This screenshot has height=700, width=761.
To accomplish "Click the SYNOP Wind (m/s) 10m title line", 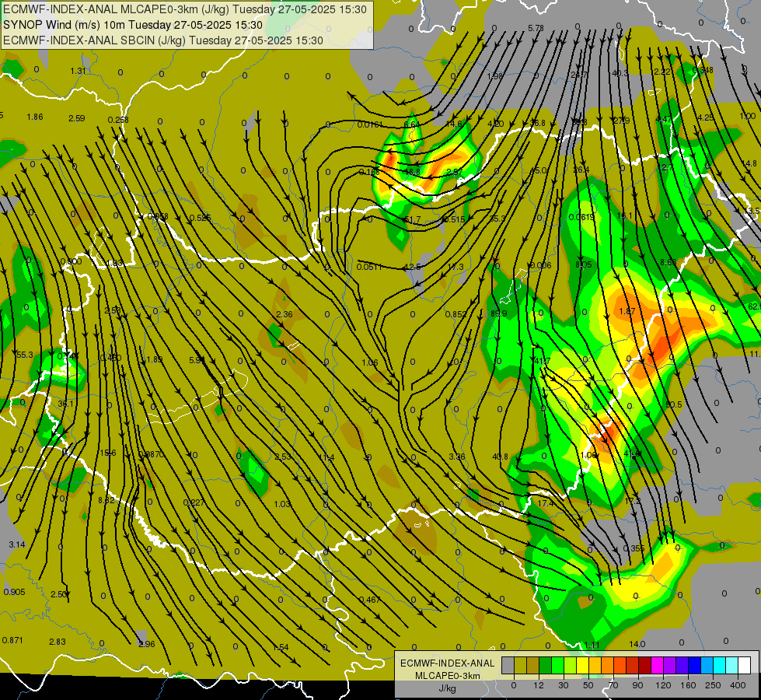I will (x=133, y=25).
